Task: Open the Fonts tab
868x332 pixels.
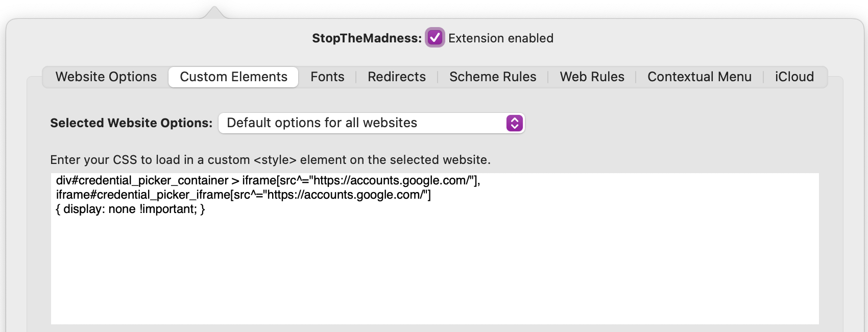Action: coord(327,77)
